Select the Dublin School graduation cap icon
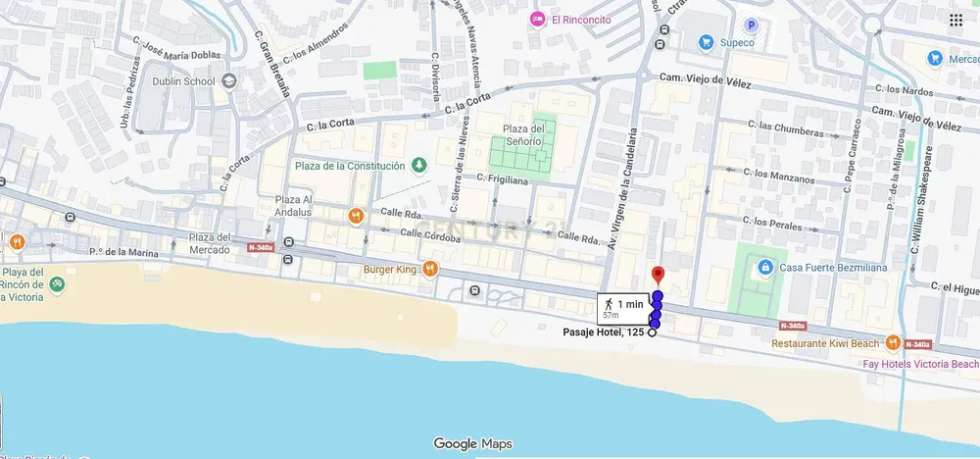This screenshot has height=459, width=980. [229, 81]
